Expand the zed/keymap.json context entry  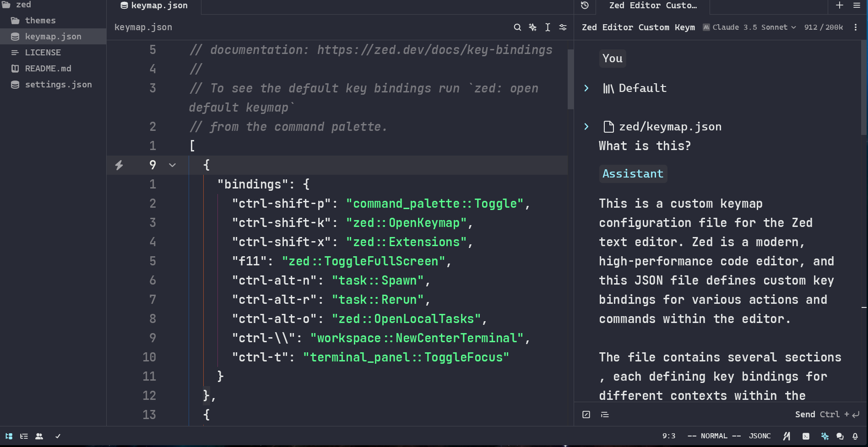point(586,127)
